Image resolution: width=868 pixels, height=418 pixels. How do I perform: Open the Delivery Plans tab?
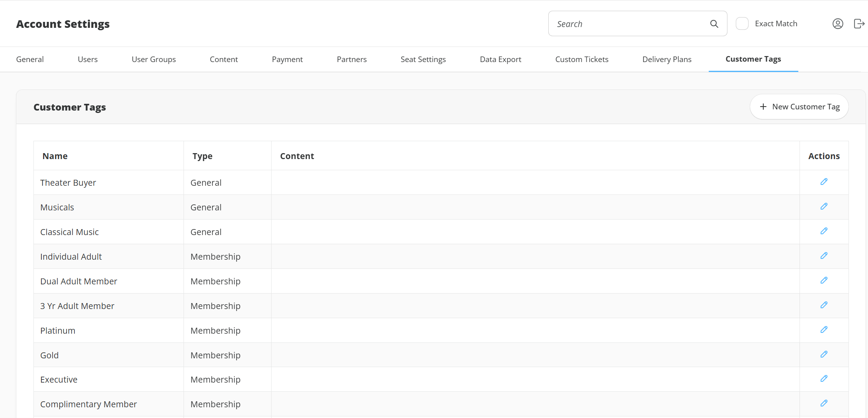tap(667, 59)
